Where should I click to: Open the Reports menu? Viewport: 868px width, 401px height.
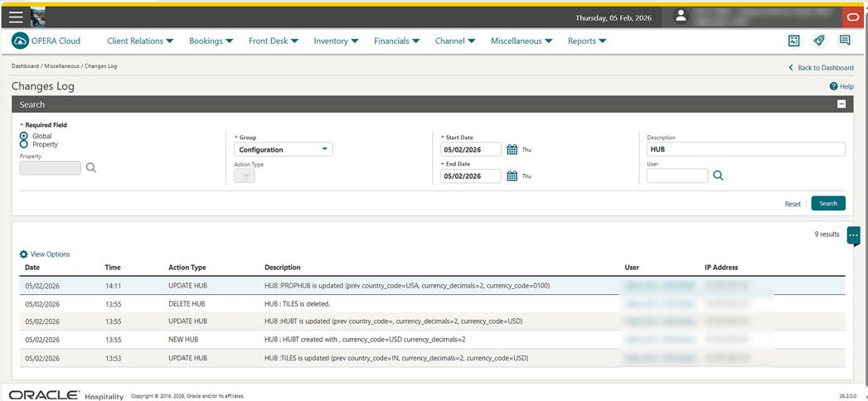587,41
